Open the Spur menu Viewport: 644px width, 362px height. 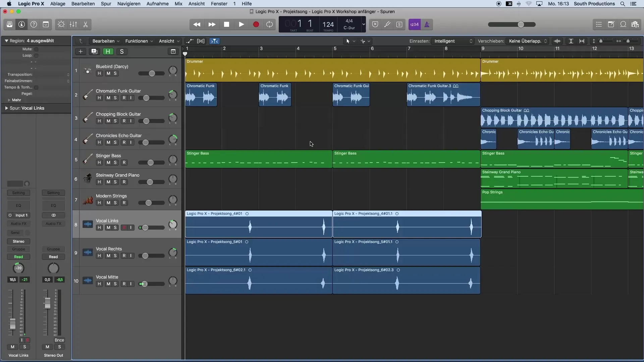pyautogui.click(x=106, y=4)
